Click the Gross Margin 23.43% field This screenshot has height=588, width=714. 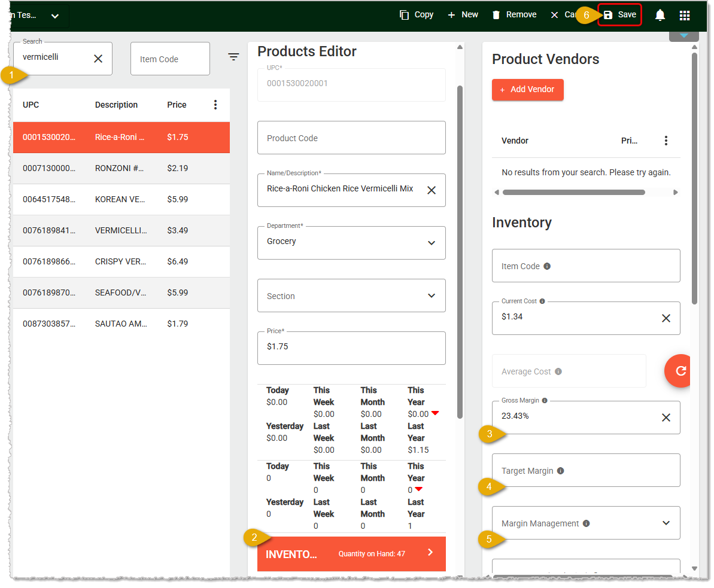click(x=585, y=418)
